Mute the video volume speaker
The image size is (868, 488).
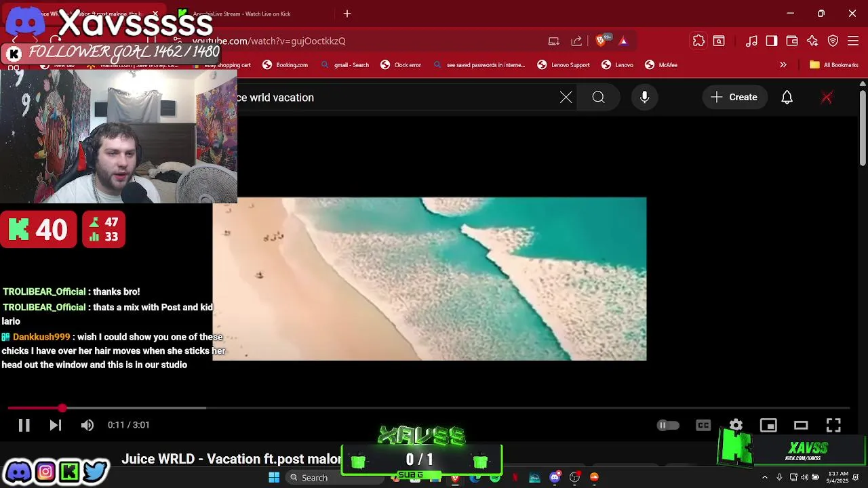tap(87, 425)
